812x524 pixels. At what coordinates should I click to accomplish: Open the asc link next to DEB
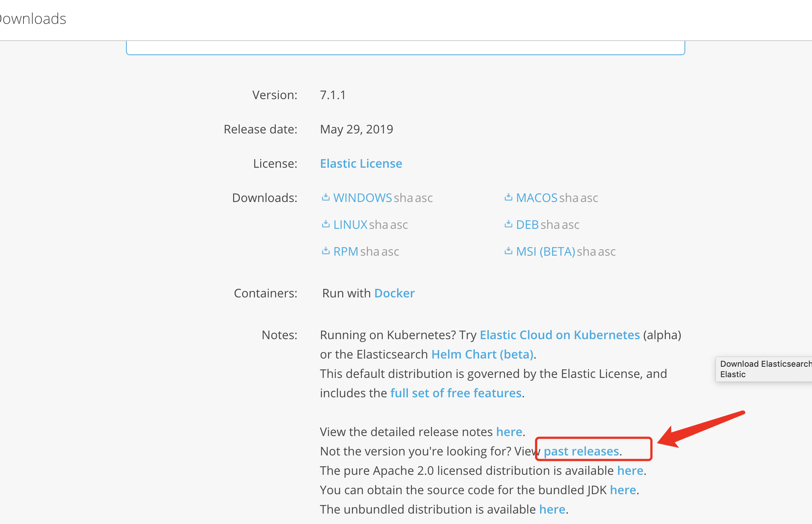[x=571, y=225]
